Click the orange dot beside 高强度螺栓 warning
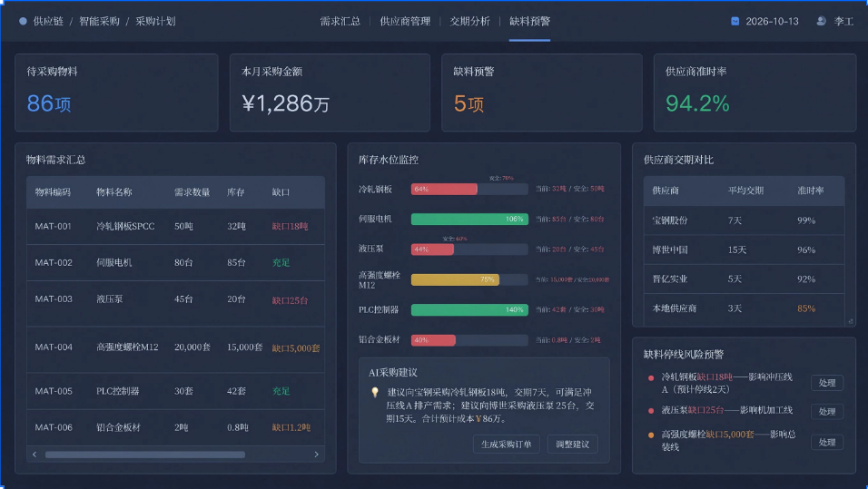Viewport: 868px width, 489px height. [651, 435]
